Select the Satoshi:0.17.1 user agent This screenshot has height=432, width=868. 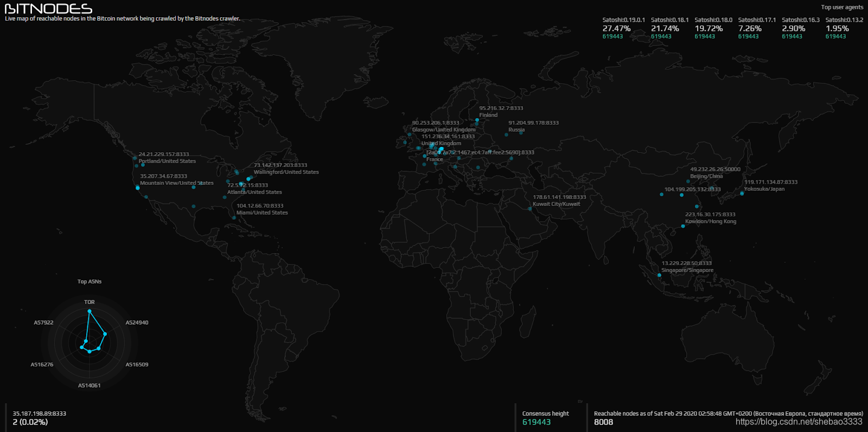(757, 20)
